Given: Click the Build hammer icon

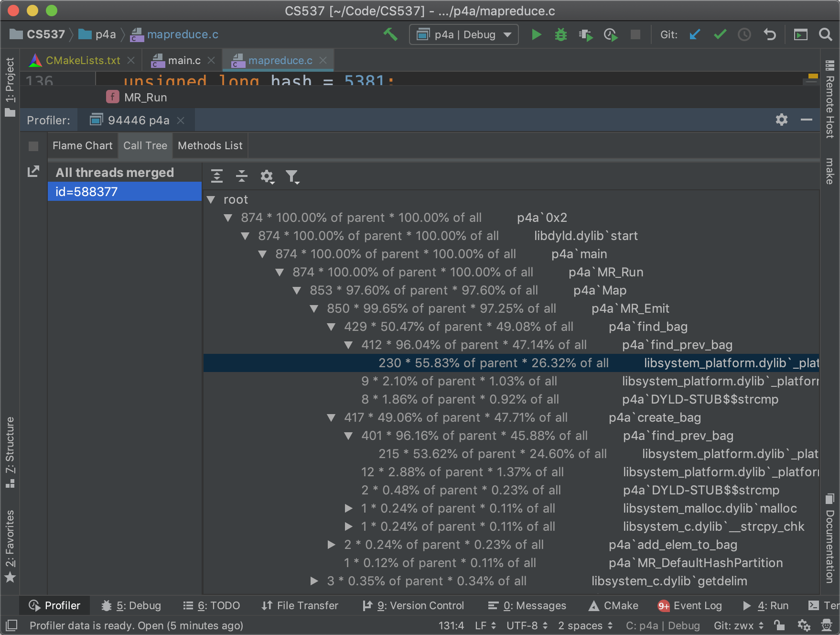Looking at the screenshot, I should coord(390,34).
